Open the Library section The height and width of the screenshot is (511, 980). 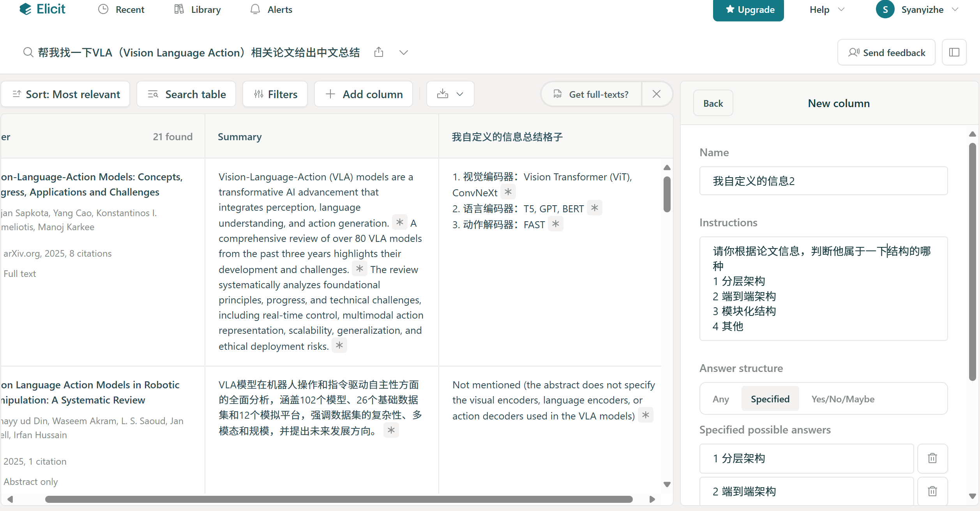point(198,9)
